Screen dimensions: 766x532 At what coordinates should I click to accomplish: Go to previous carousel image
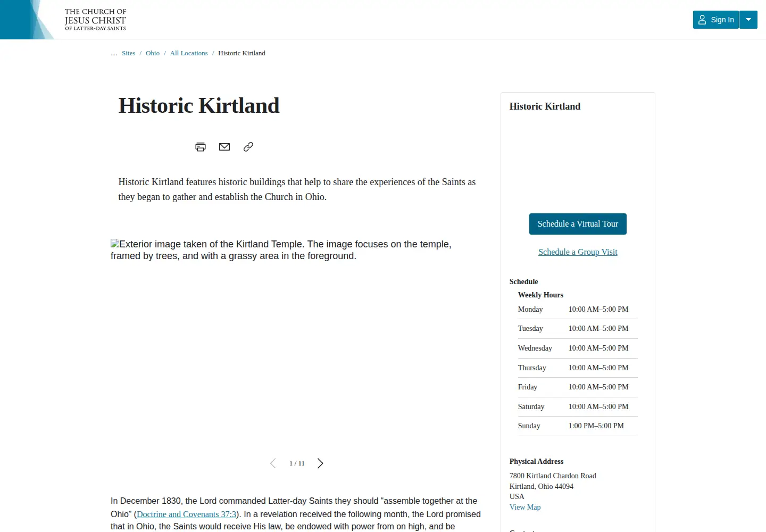(x=273, y=463)
